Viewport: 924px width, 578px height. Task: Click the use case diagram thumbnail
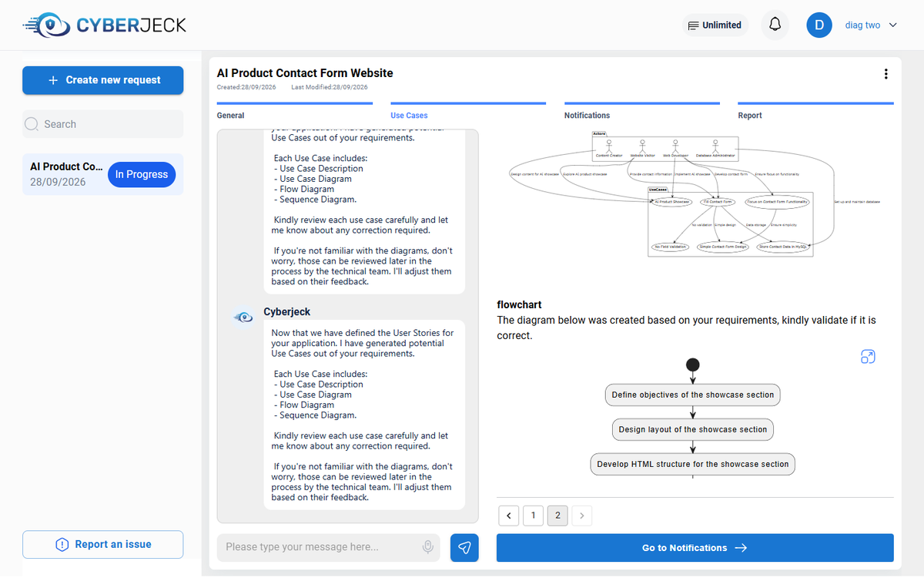click(x=694, y=194)
